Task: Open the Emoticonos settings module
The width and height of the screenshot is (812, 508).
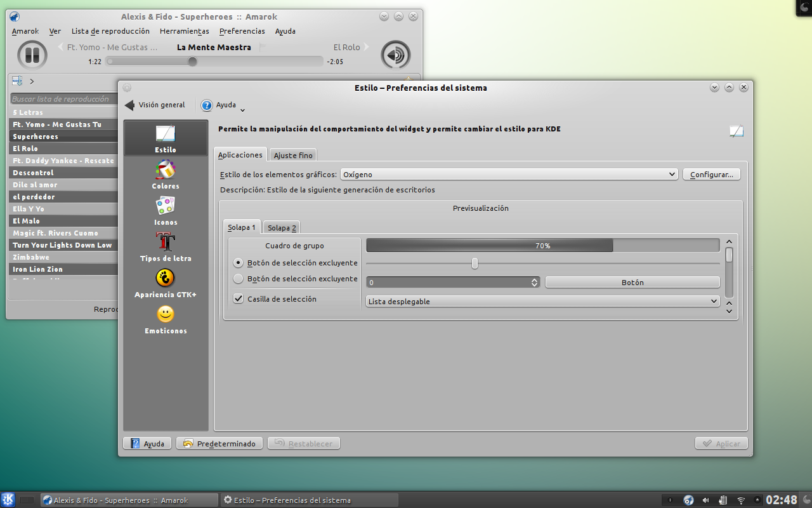Action: pos(166,319)
